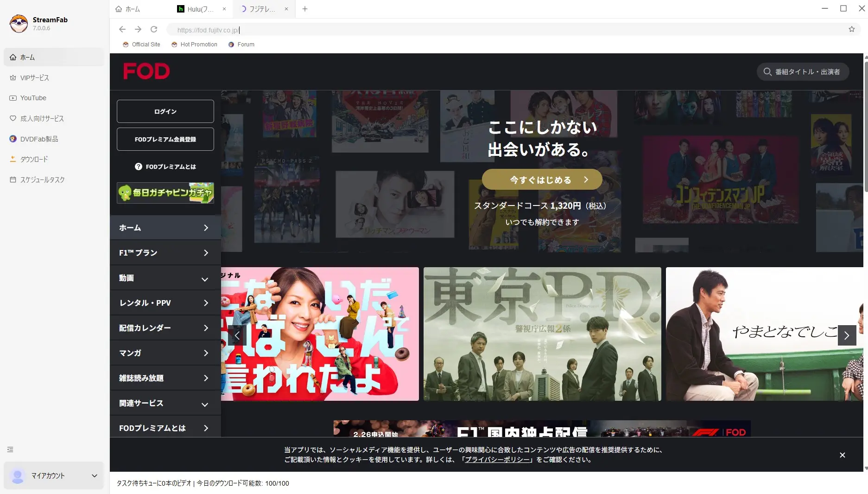Image resolution: width=868 pixels, height=494 pixels.
Task: Open DVDFab製品 in the sidebar
Action: 54,139
